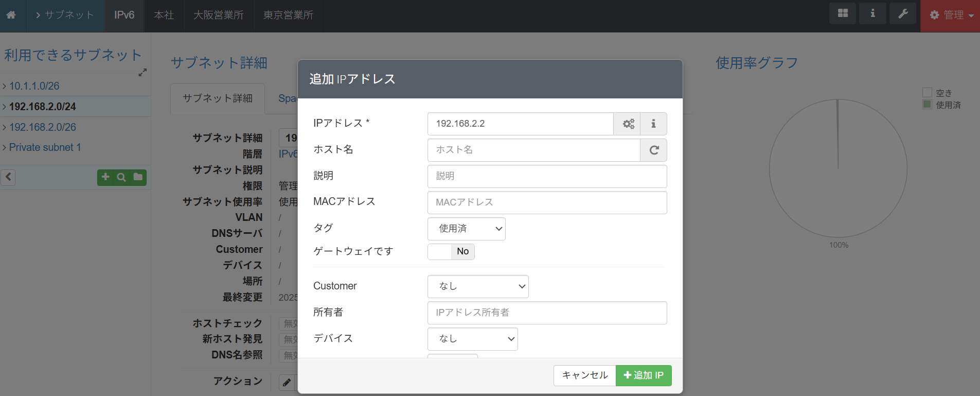The width and height of the screenshot is (980, 396).
Task: Click the pencil edit action icon
Action: click(287, 383)
